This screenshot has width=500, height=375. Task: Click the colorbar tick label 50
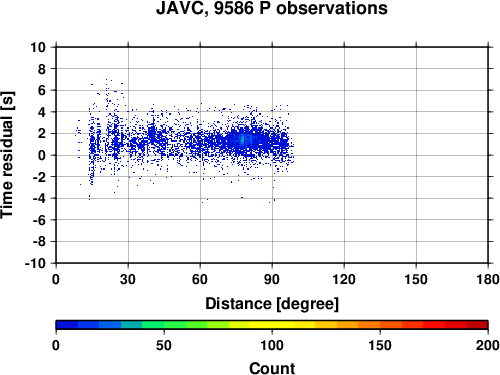(164, 345)
